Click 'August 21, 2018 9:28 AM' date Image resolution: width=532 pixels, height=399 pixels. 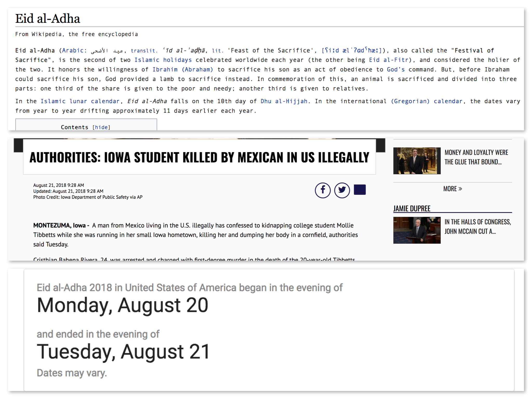[x=58, y=185]
